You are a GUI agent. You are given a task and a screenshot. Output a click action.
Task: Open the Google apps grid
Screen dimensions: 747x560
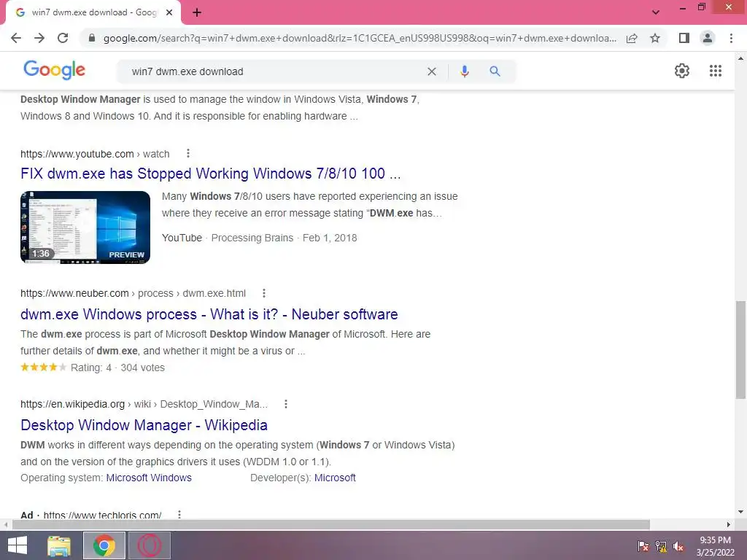tap(716, 71)
